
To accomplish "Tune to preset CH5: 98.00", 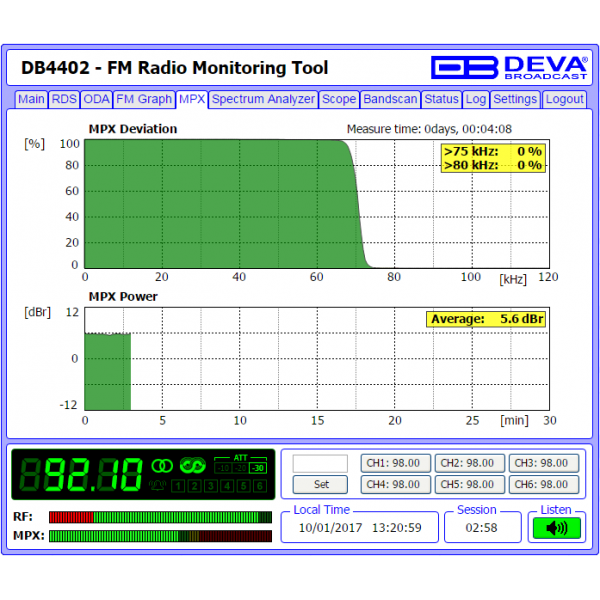I will (x=470, y=484).
